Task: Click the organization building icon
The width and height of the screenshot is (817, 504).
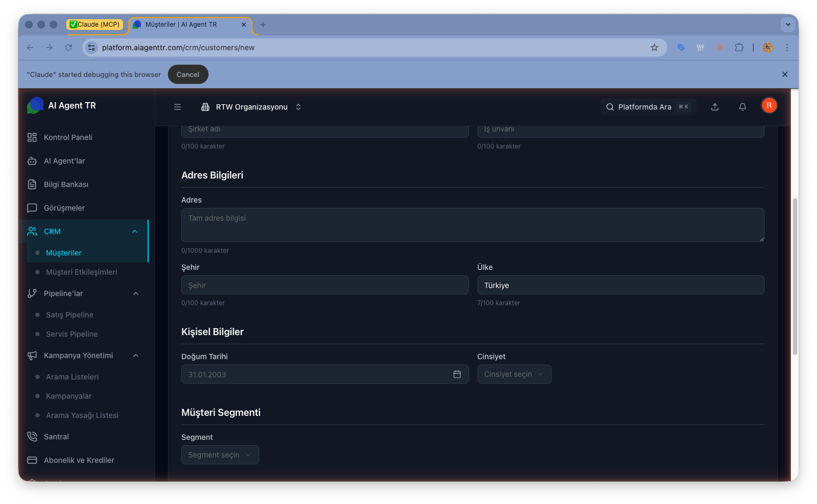Action: 205,107
